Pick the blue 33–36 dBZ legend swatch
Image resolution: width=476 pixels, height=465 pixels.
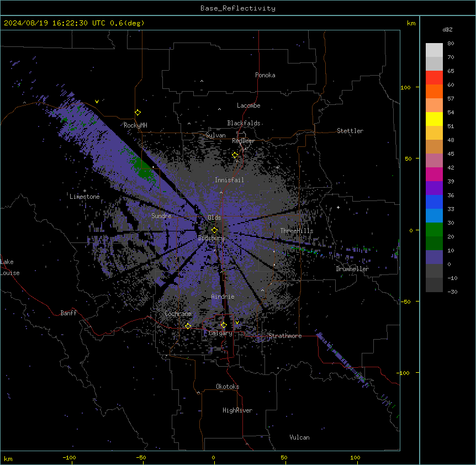tap(434, 202)
